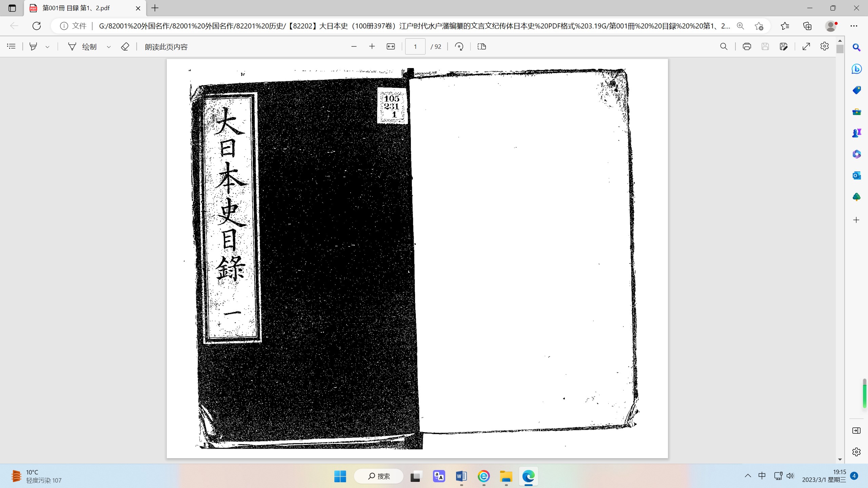Open the tree icon in sidebar
Viewport: 868px width, 488px height.
click(x=856, y=197)
